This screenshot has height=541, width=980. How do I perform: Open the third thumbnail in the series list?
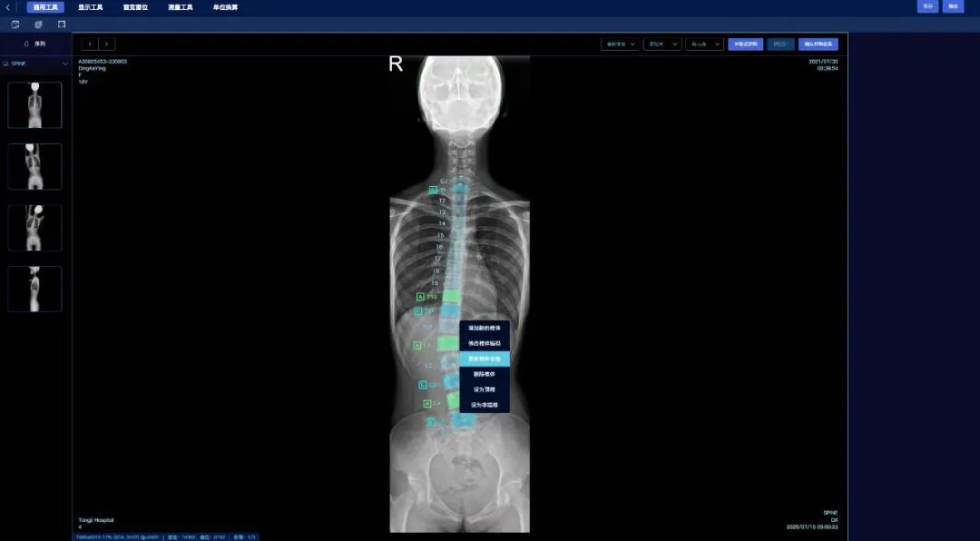pos(35,228)
